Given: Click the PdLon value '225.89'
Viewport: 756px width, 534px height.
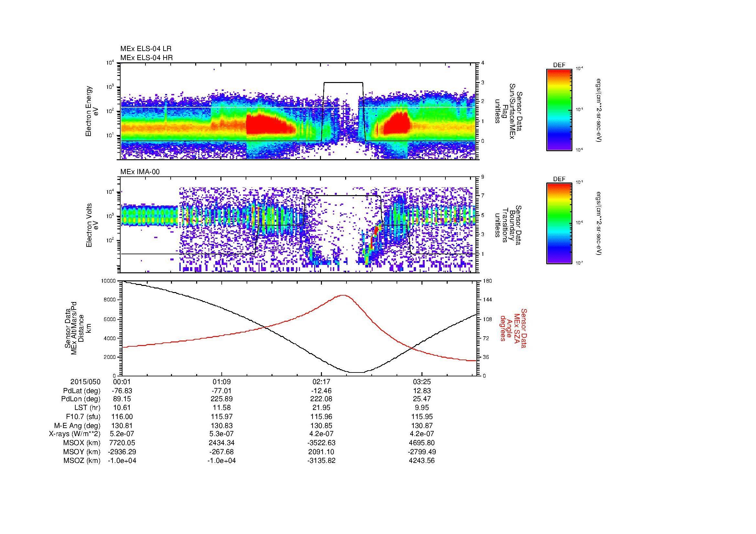Looking at the screenshot, I should pyautogui.click(x=222, y=399).
